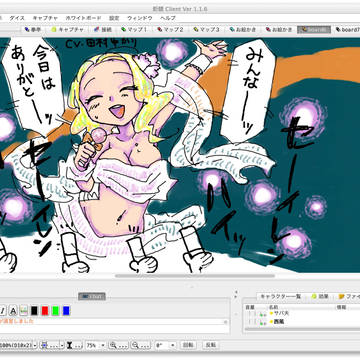The image size is (360, 360).
Task: Click the 回転 rotate button
Action: 188,345
